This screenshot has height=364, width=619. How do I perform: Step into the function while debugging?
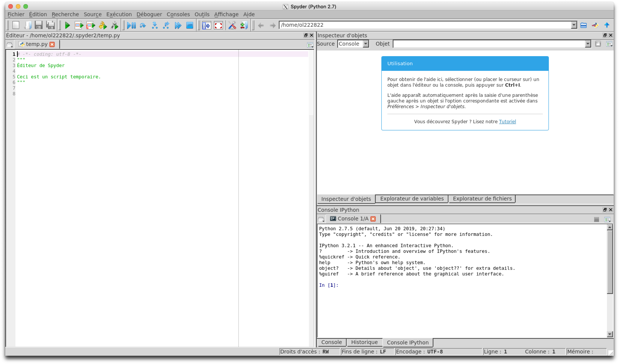coord(154,25)
